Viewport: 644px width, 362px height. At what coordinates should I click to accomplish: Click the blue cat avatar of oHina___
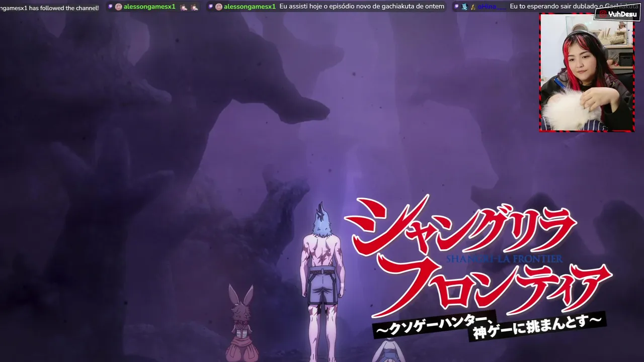coord(465,7)
